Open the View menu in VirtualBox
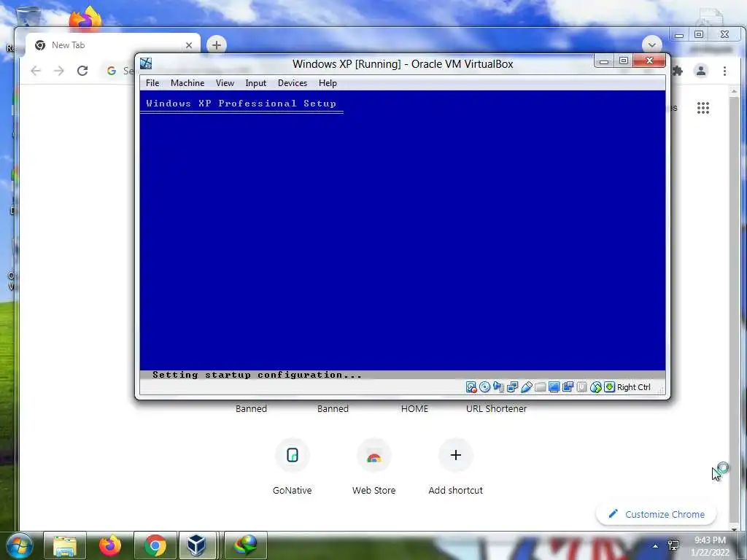This screenshot has width=747, height=560. 225,83
